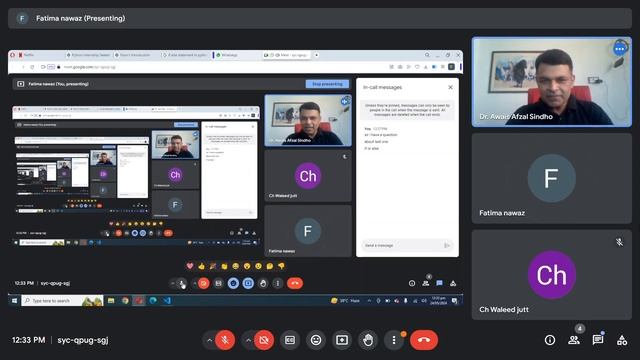The width and height of the screenshot is (640, 360).
Task: Show everyone people panel with badge 4
Action: coord(574,340)
